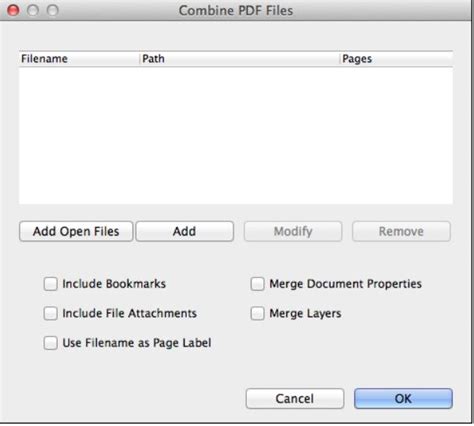The image size is (474, 426).
Task: Enable Merge Document Properties checkbox
Action: [257, 284]
